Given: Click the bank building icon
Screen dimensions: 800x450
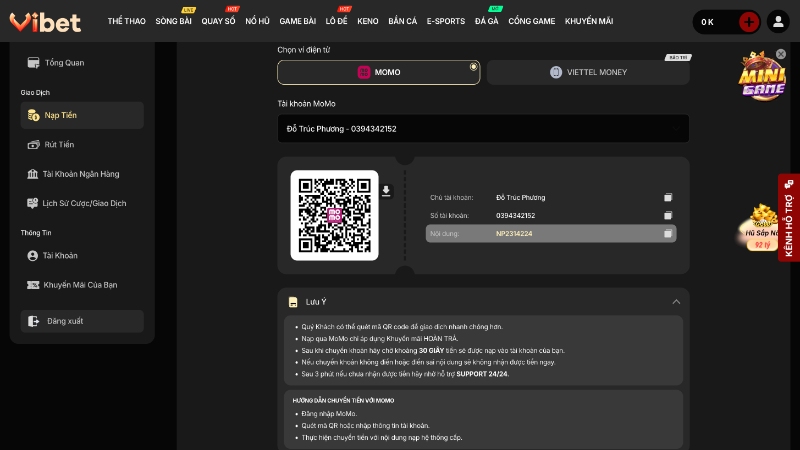Looking at the screenshot, I should (33, 174).
